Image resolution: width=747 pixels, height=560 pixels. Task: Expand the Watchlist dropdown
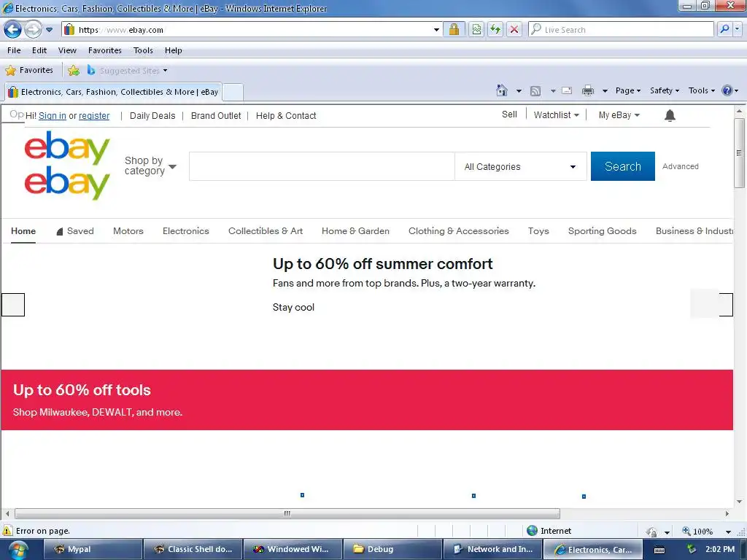556,114
